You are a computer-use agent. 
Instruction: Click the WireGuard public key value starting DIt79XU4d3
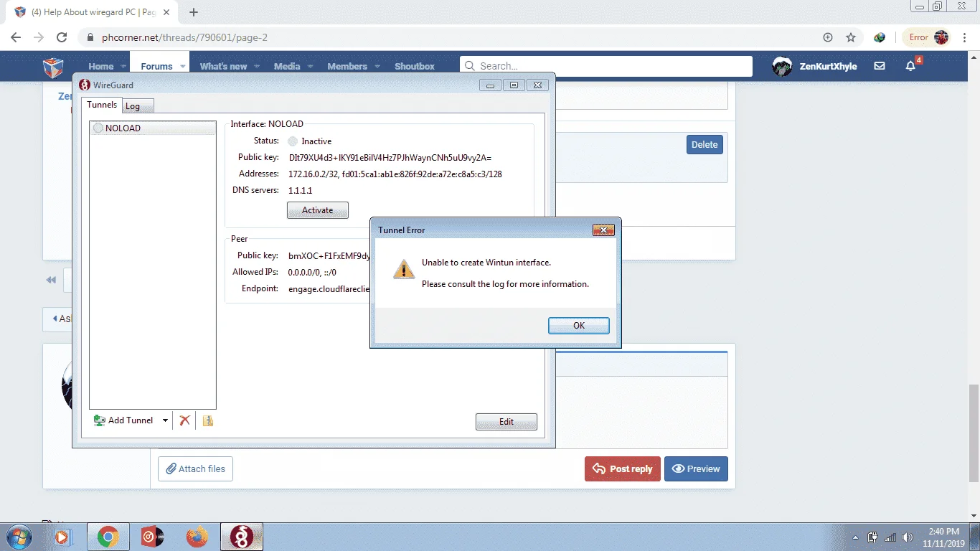click(x=390, y=157)
